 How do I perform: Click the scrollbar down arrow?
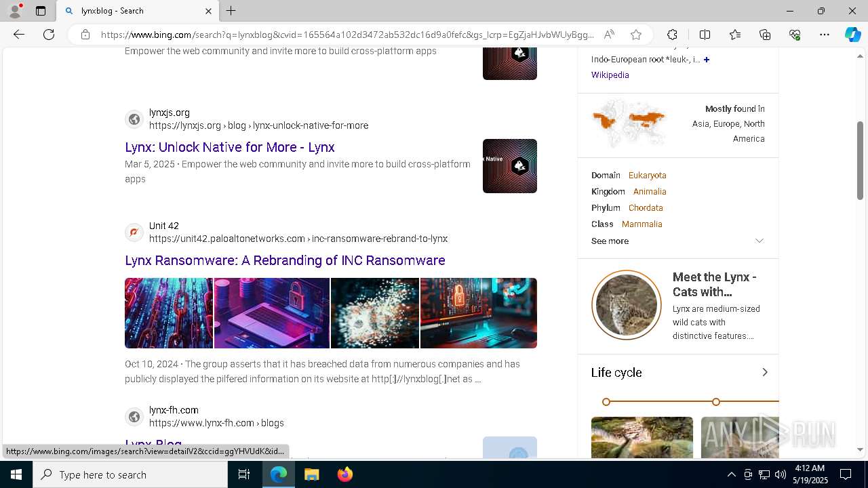tap(861, 449)
